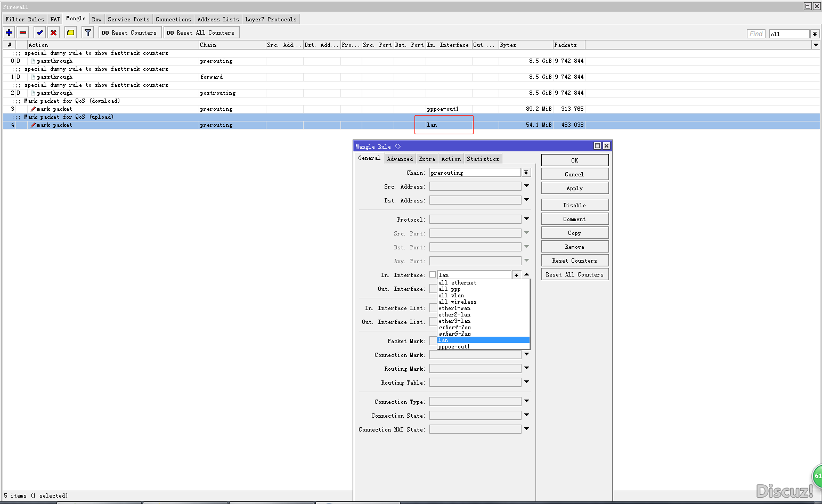This screenshot has width=822, height=504.
Task: Click mark packet icon in row 3
Action: (x=33, y=109)
